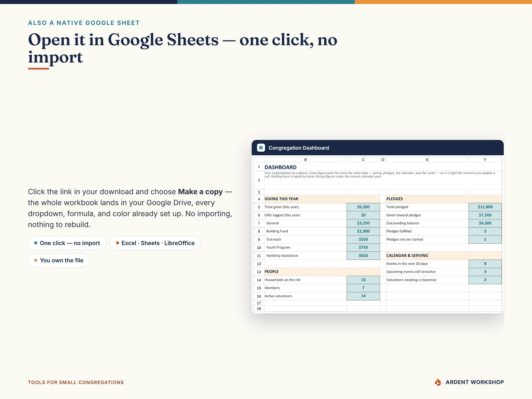532x399 pixels.
Task: Click the General $3,250 cell
Action: point(363,223)
